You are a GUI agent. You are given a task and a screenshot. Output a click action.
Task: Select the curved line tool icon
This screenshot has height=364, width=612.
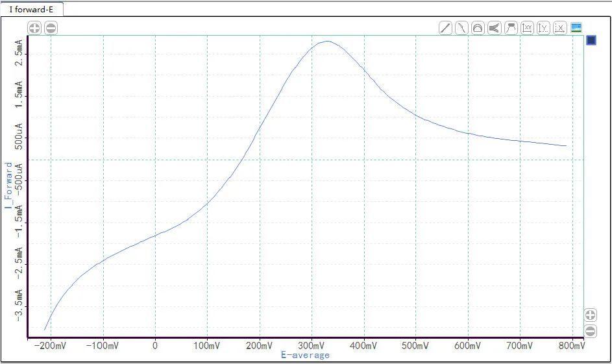coord(461,28)
